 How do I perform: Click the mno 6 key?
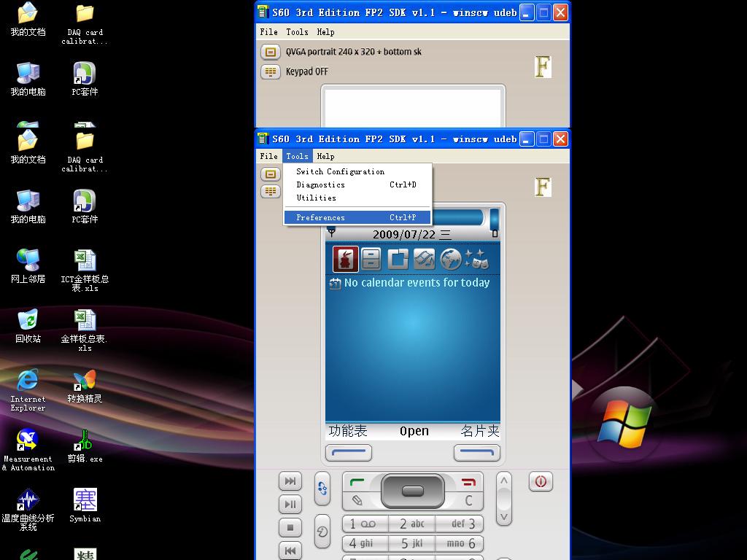pyautogui.click(x=460, y=543)
